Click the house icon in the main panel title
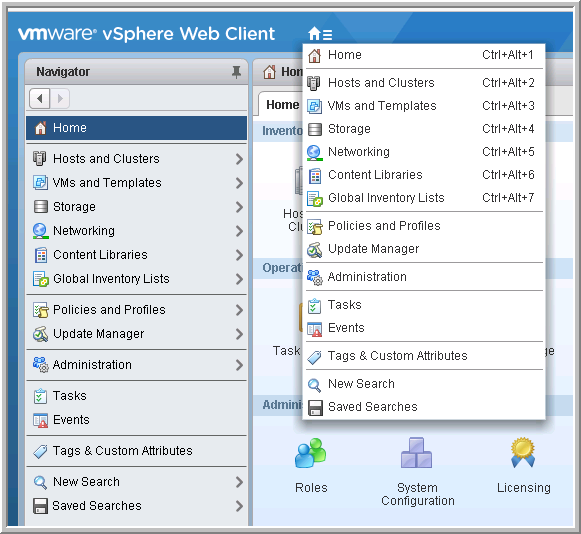Viewport: 581px width, 534px height. (269, 72)
